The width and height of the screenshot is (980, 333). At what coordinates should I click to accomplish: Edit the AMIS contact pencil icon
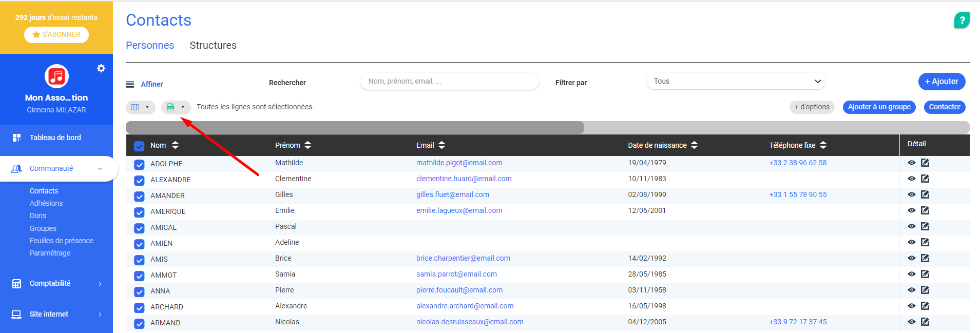pyautogui.click(x=925, y=258)
